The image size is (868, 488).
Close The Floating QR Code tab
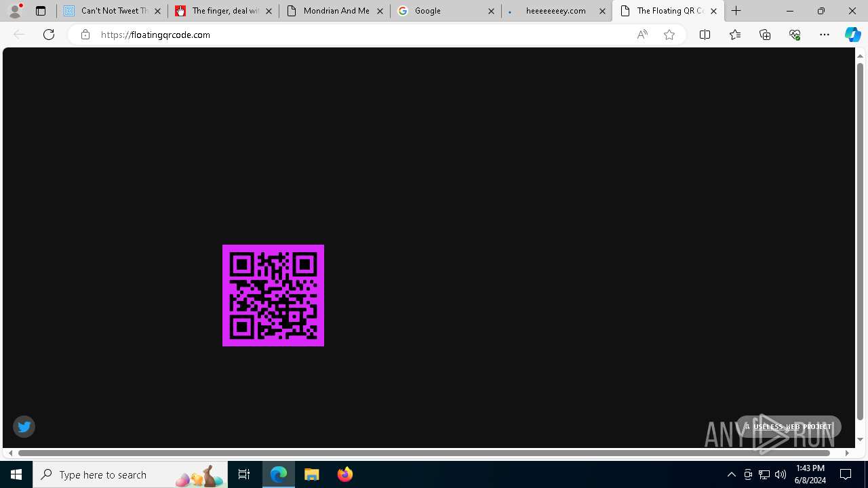[x=713, y=11]
